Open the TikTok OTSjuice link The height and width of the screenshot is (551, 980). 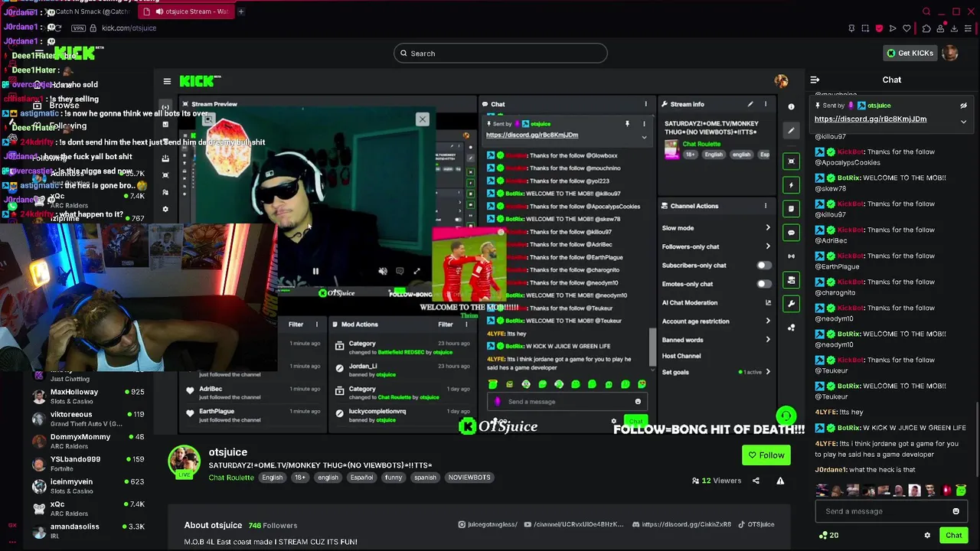coord(756,524)
